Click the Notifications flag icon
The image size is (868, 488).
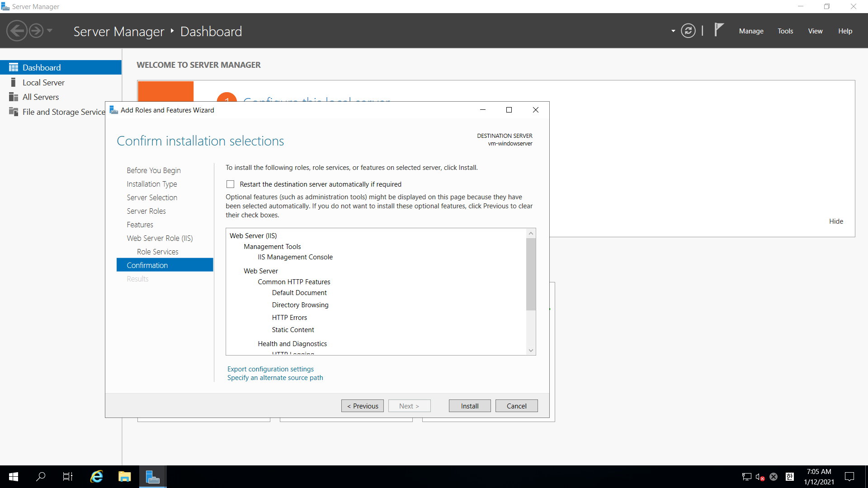719,30
